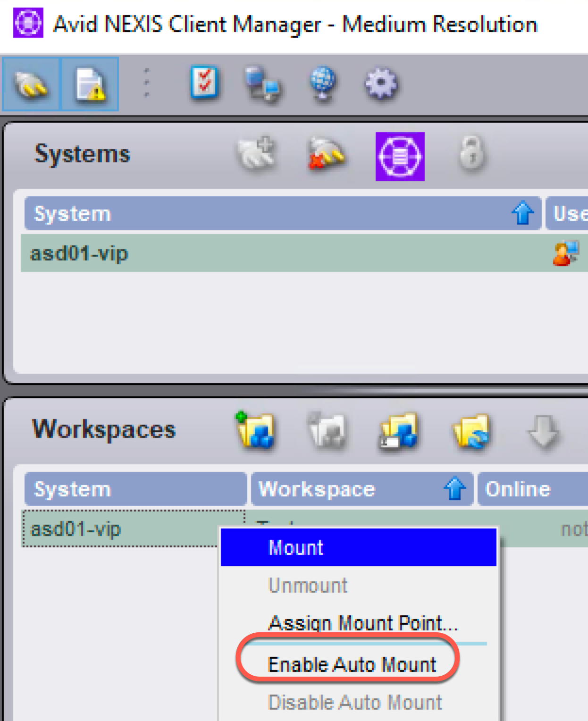Select Enable Auto Mount in context menu
Screen dimensions: 588x721
click(x=352, y=664)
